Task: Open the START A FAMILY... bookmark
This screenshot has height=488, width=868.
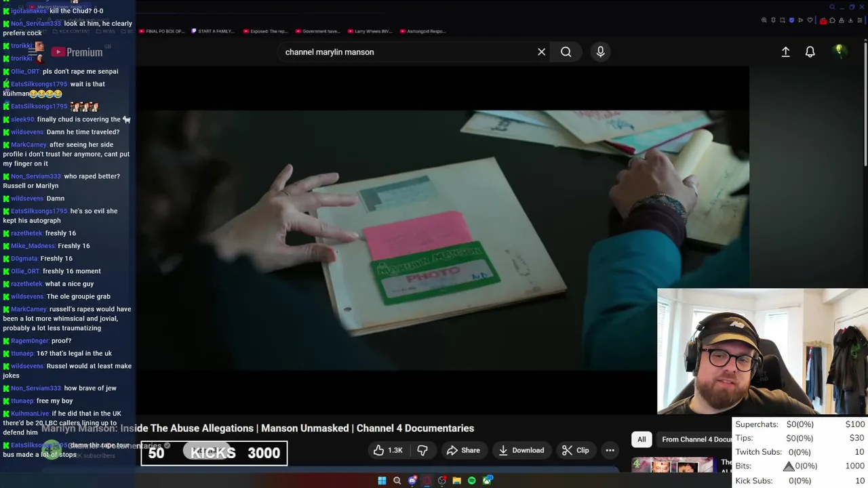Action: (212, 31)
